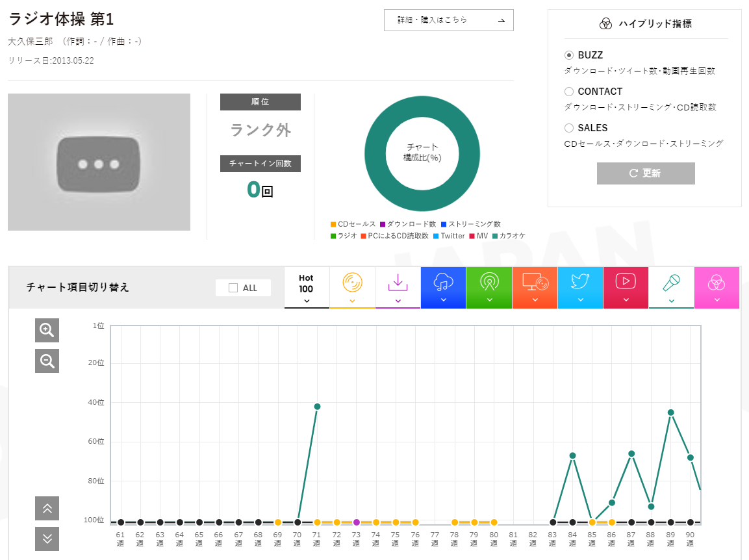This screenshot has width=749, height=560.
Task: Click the week 87 karaoke data point
Action: (x=631, y=453)
